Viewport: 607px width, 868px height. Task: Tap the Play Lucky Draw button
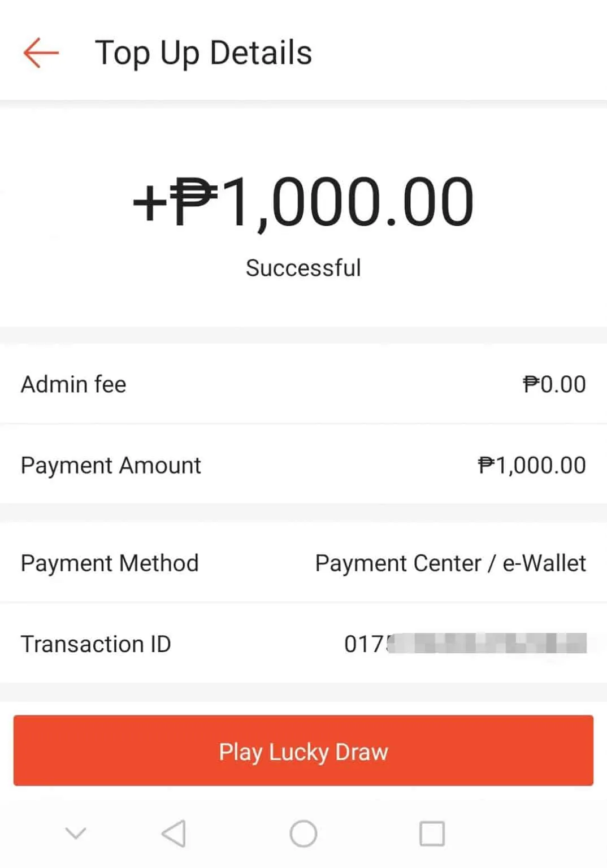tap(303, 751)
